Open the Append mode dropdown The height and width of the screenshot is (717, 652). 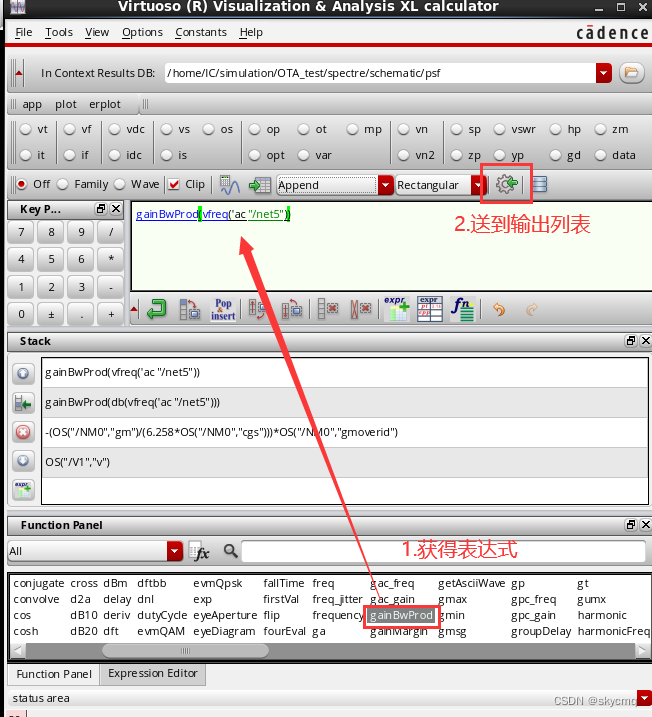click(385, 185)
